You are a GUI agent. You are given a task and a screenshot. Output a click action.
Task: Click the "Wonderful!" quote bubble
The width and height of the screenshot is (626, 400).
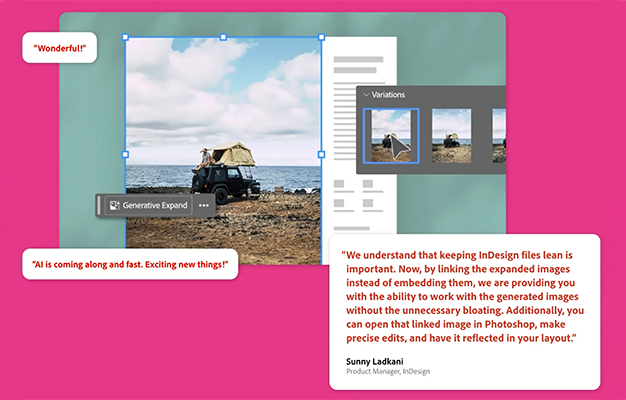tap(60, 48)
